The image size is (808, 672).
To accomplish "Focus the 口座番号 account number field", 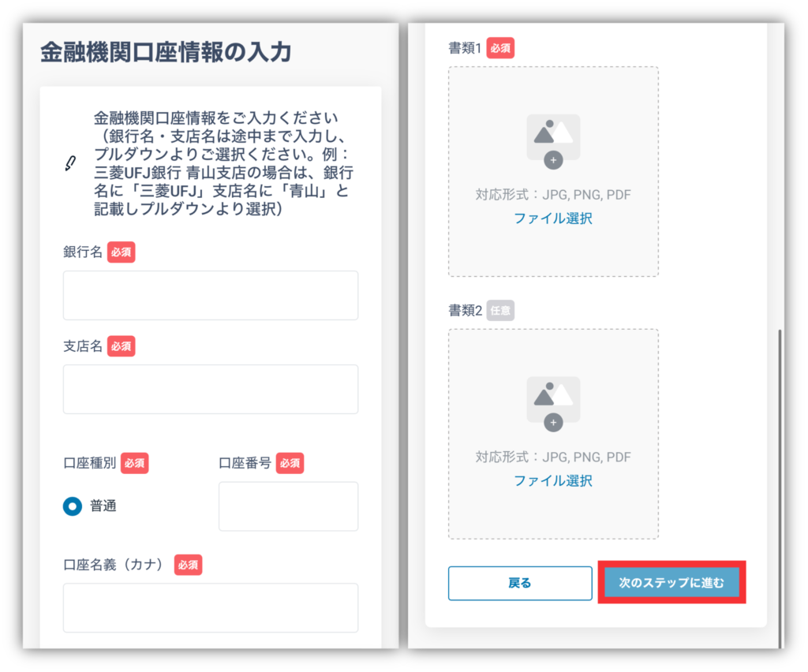I will click(x=288, y=506).
